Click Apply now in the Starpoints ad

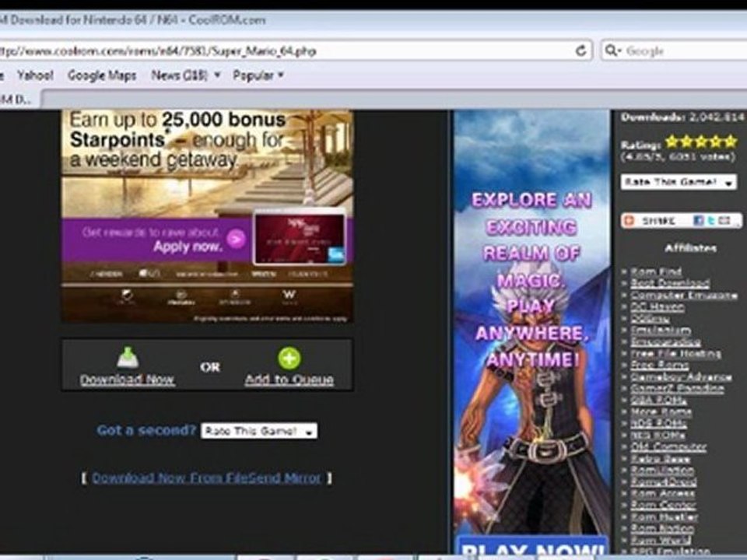pos(188,247)
